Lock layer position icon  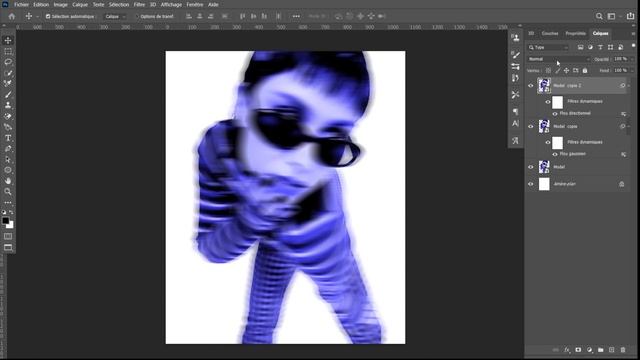(567, 71)
